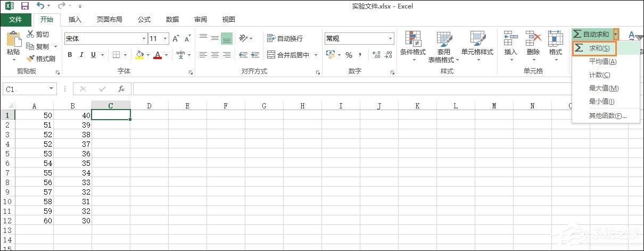This screenshot has height=251, width=644.
Task: Click the insert function fx icon
Action: 121,89
